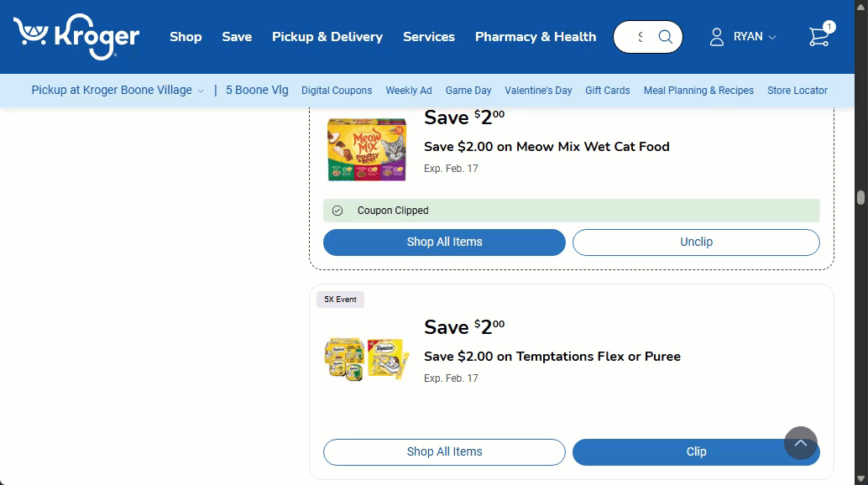Image resolution: width=868 pixels, height=485 pixels.
Task: Click the account profile icon
Action: click(x=716, y=37)
